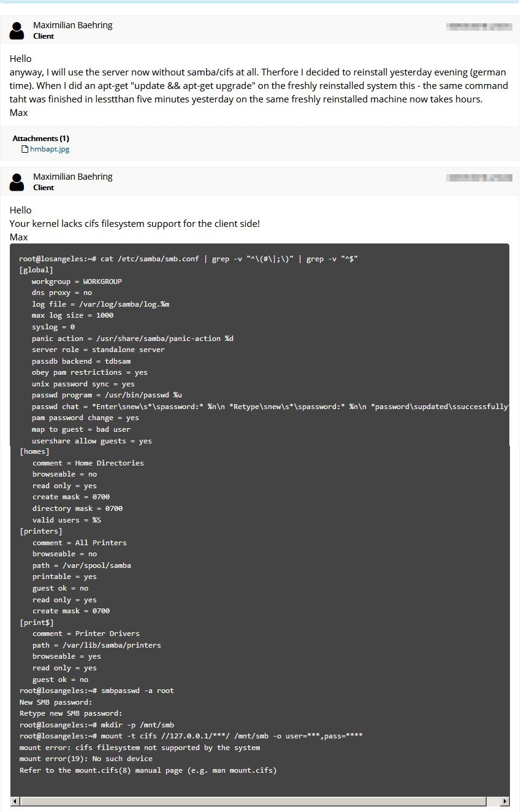The height and width of the screenshot is (812, 521).
Task: Click the blurred timestamp on the first message
Action: coord(479,26)
